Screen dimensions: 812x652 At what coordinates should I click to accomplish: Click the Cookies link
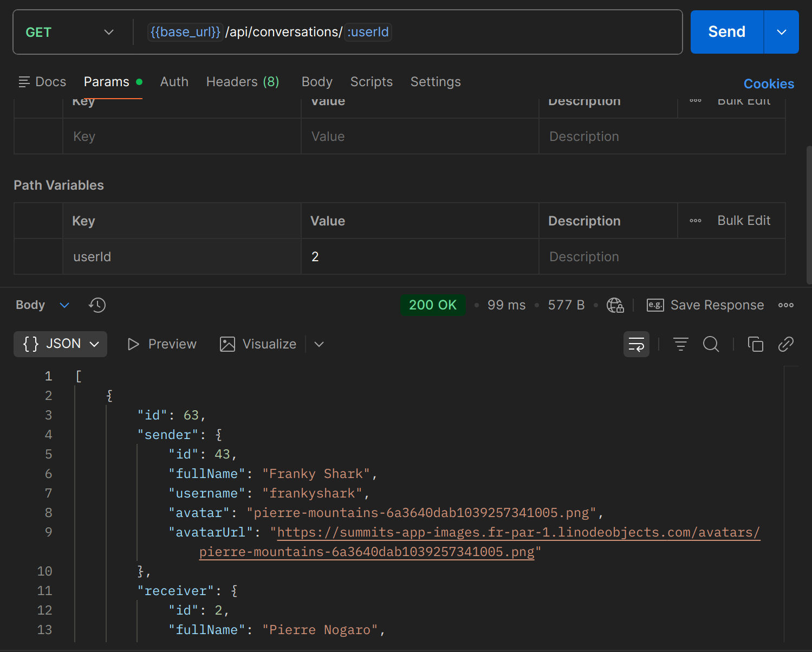point(769,84)
